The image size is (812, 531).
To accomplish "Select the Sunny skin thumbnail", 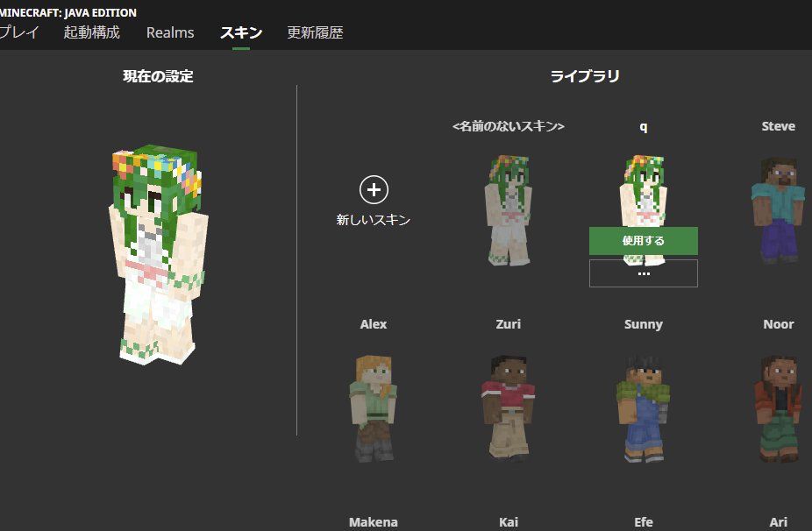I will point(643,408).
